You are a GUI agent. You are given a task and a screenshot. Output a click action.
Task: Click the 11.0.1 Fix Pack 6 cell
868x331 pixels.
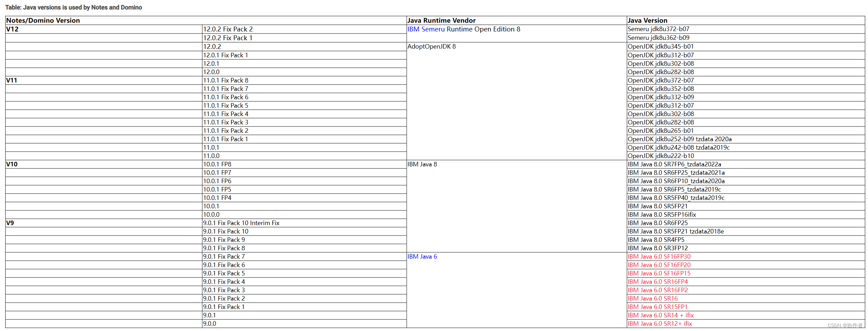coord(304,97)
